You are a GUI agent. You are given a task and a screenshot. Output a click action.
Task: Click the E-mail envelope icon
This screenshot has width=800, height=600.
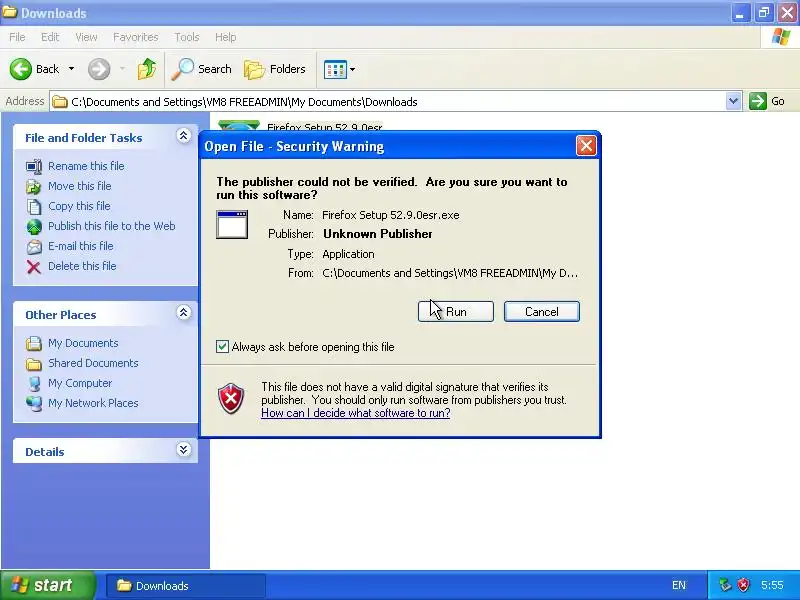34,247
